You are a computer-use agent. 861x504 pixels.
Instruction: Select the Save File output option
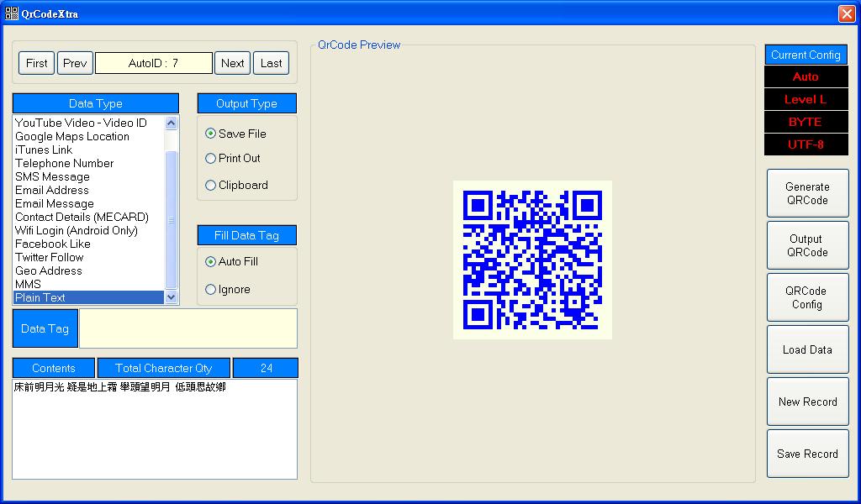tap(211, 134)
